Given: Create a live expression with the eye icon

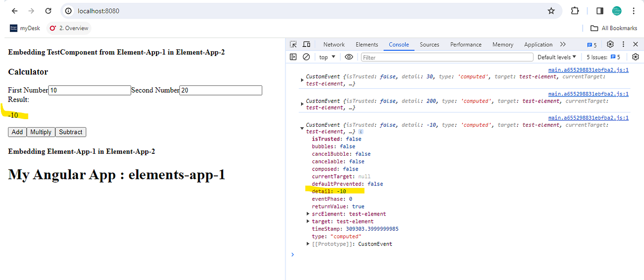Looking at the screenshot, I should click(x=349, y=56).
